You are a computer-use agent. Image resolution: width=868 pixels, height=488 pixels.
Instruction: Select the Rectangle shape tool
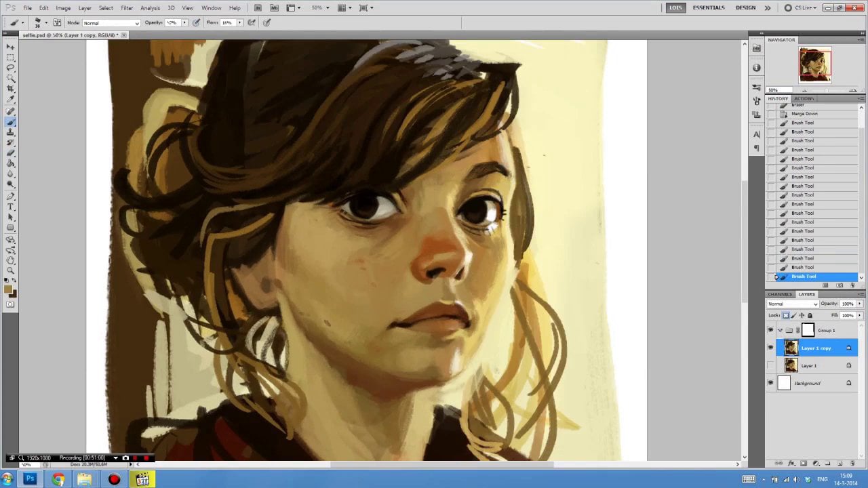click(11, 227)
